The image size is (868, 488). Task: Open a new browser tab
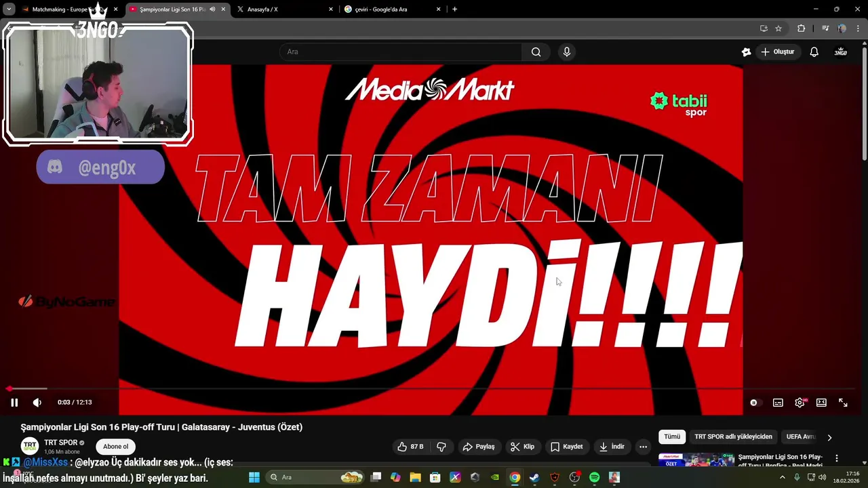click(454, 9)
